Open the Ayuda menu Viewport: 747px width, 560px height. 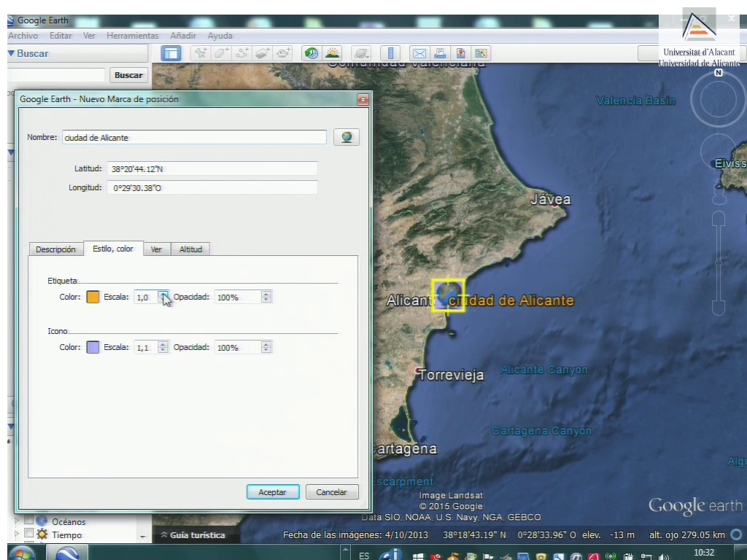tap(220, 36)
